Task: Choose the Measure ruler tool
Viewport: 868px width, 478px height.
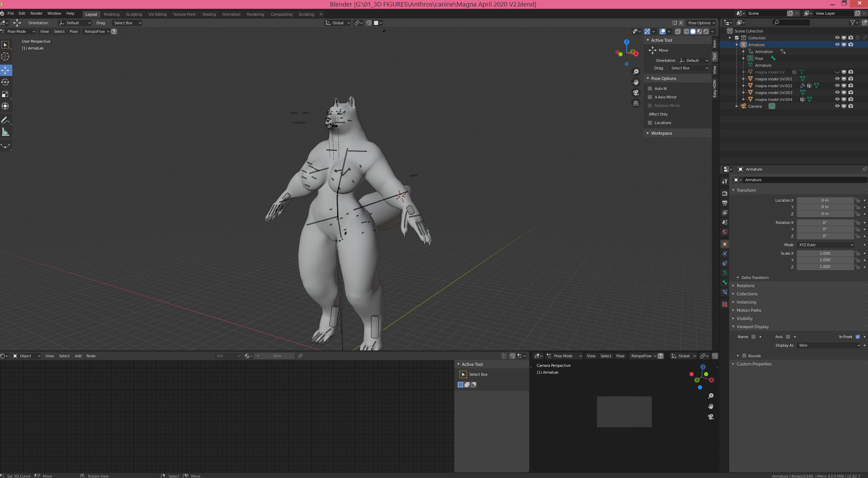Action: pos(5,132)
